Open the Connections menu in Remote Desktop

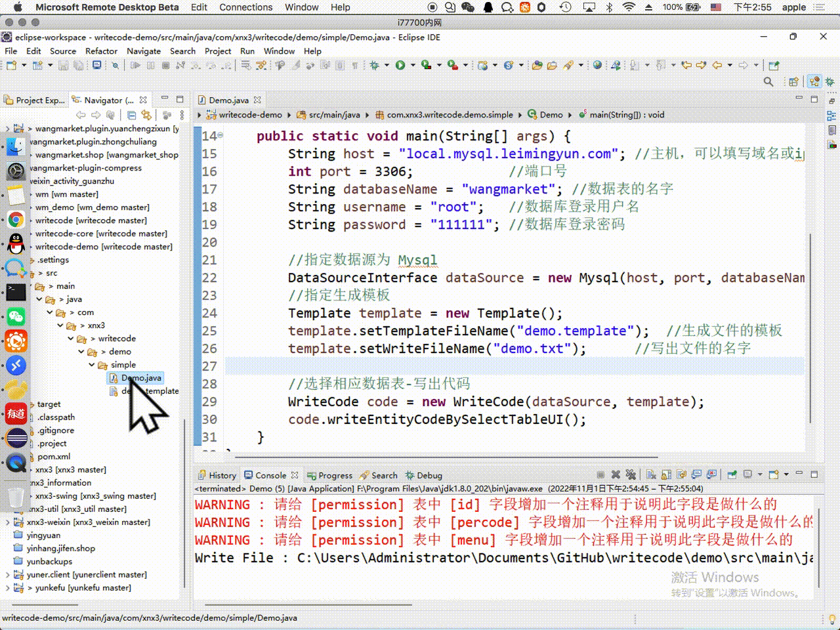click(x=245, y=7)
